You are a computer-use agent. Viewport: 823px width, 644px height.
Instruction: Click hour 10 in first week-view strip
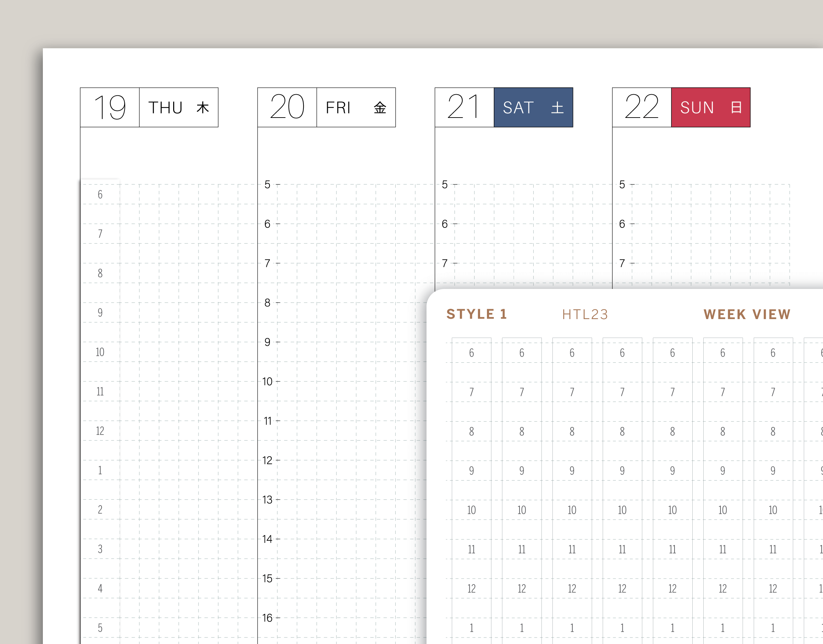(472, 510)
